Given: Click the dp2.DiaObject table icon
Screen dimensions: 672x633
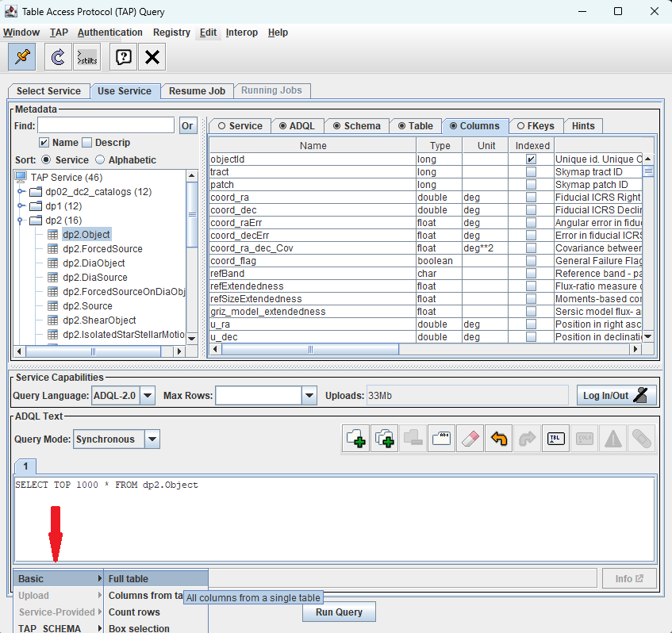Looking at the screenshot, I should 52,263.
